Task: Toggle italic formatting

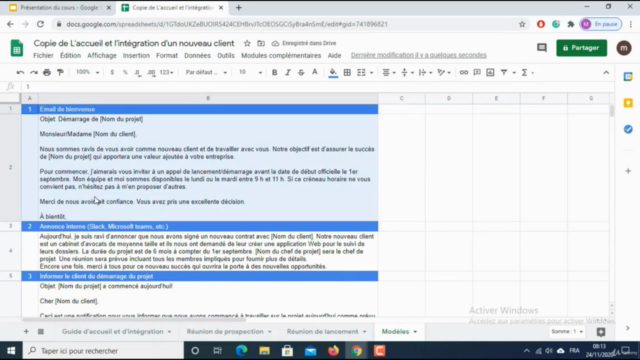Action: (288, 73)
